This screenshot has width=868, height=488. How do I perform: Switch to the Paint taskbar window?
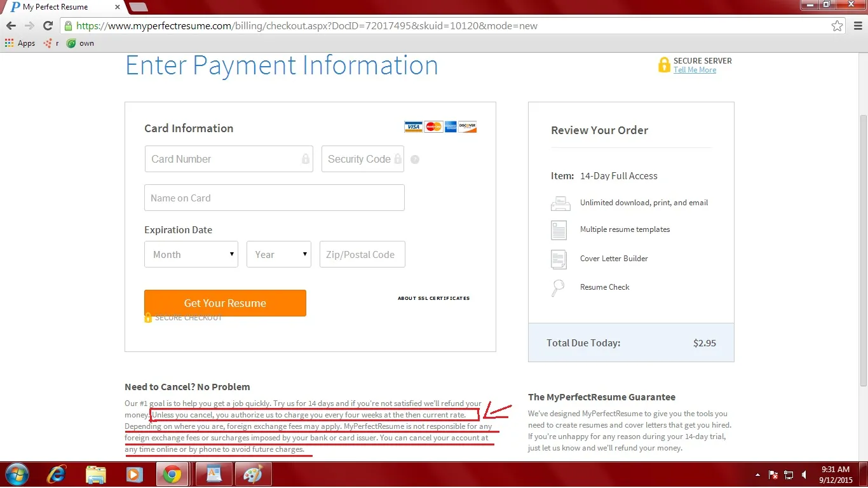coord(253,475)
